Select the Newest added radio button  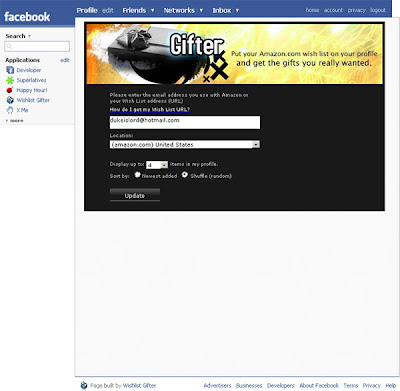(137, 175)
